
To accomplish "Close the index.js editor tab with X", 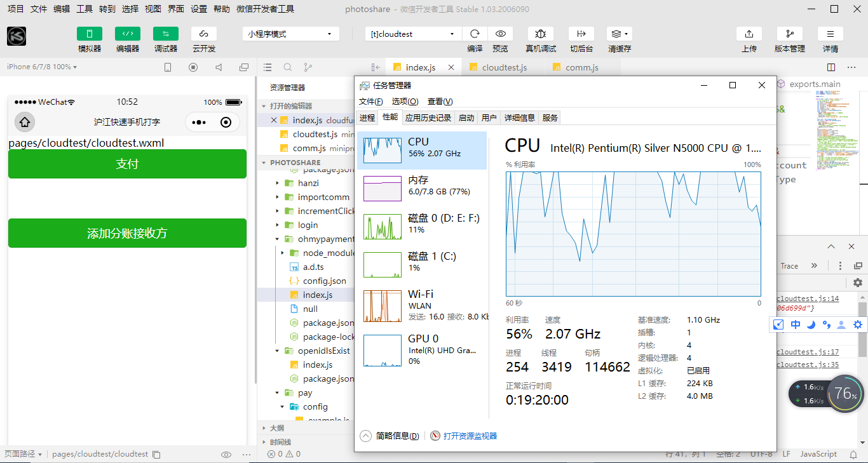I will pyautogui.click(x=451, y=67).
